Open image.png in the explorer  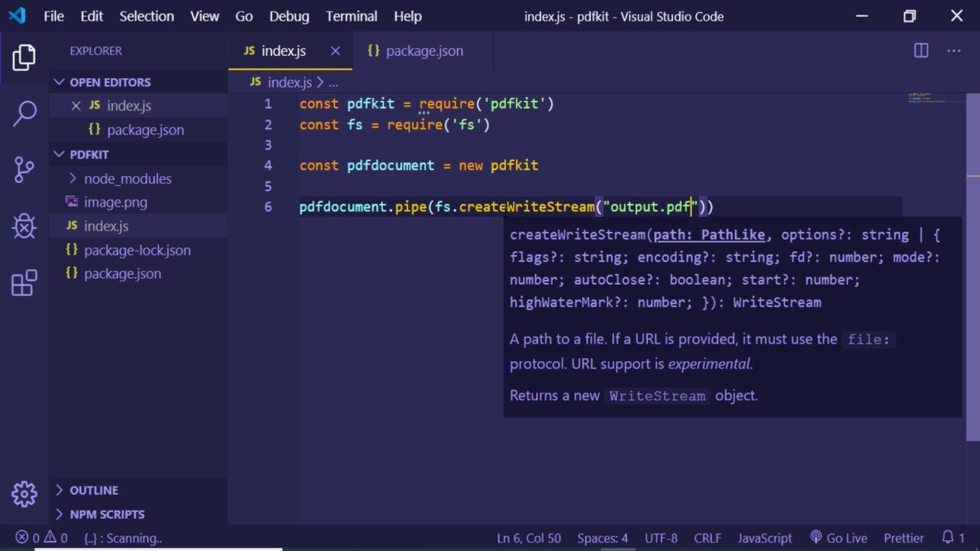115,202
